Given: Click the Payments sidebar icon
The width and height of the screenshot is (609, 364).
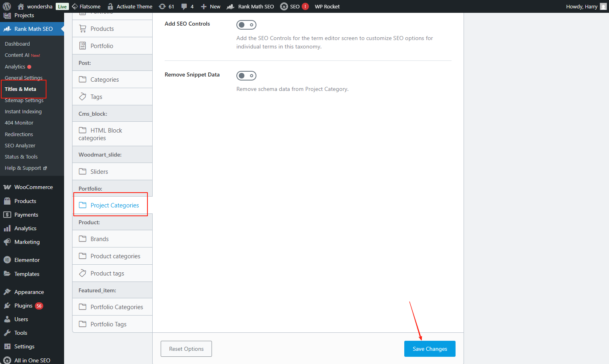Looking at the screenshot, I should (x=7, y=215).
